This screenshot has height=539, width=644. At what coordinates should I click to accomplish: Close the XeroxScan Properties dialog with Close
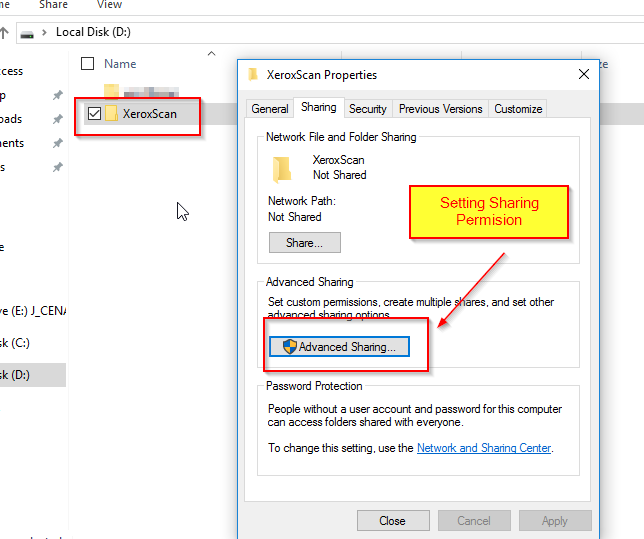coord(393,521)
